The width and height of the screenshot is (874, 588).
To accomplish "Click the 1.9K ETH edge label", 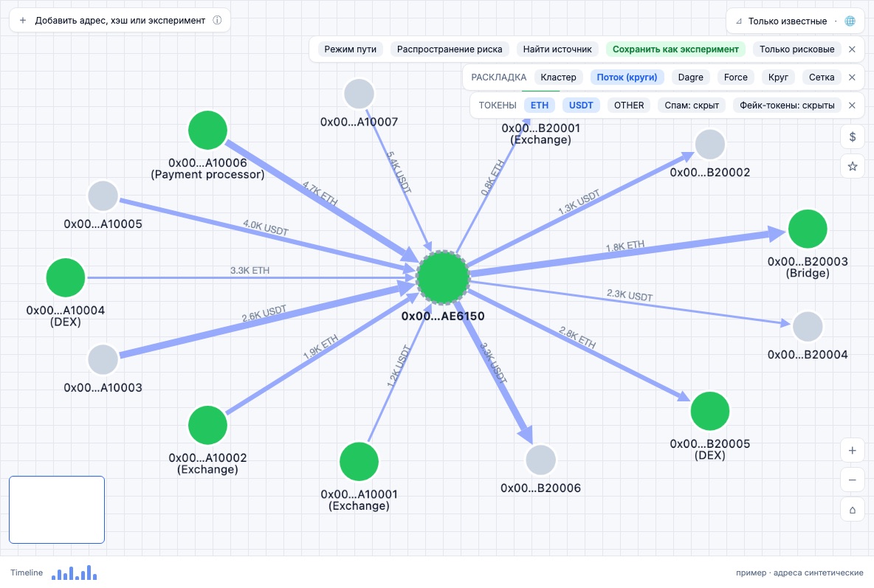I will click(320, 347).
